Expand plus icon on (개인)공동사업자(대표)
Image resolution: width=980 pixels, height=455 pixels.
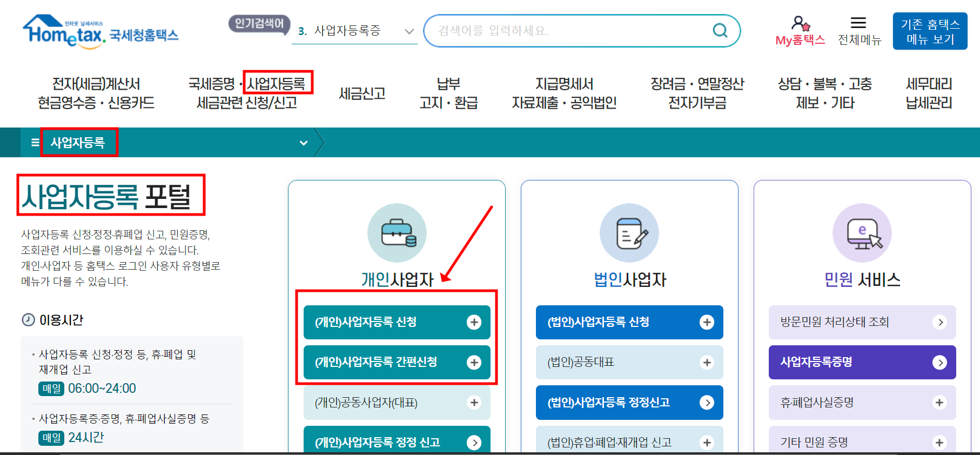pyautogui.click(x=474, y=403)
